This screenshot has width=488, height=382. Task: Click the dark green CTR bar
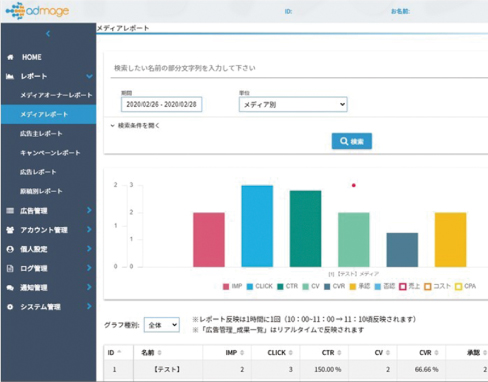305,229
